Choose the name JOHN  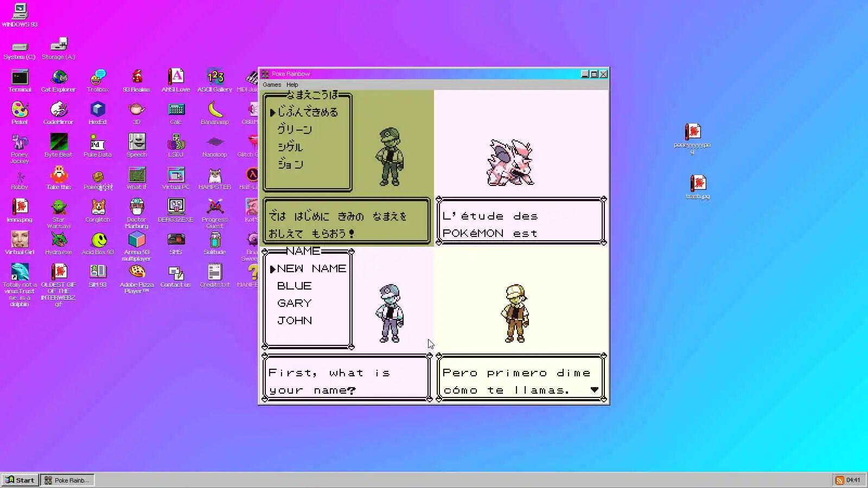pyautogui.click(x=295, y=320)
